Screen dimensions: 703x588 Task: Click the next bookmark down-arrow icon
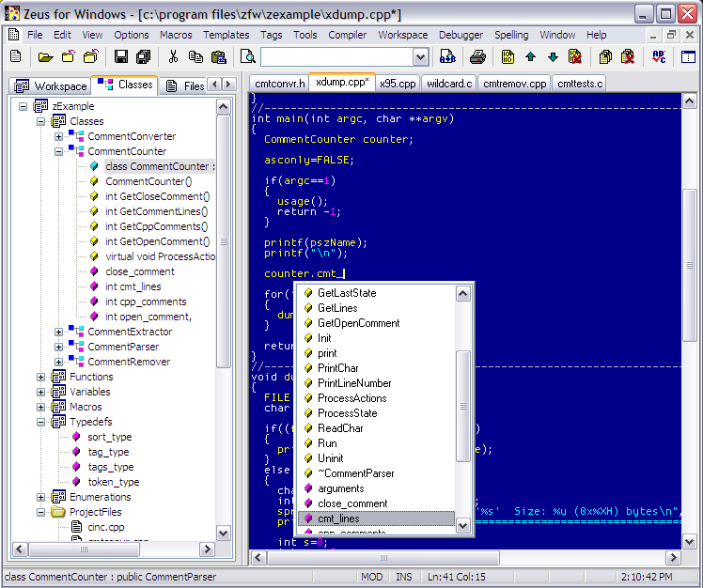point(553,56)
